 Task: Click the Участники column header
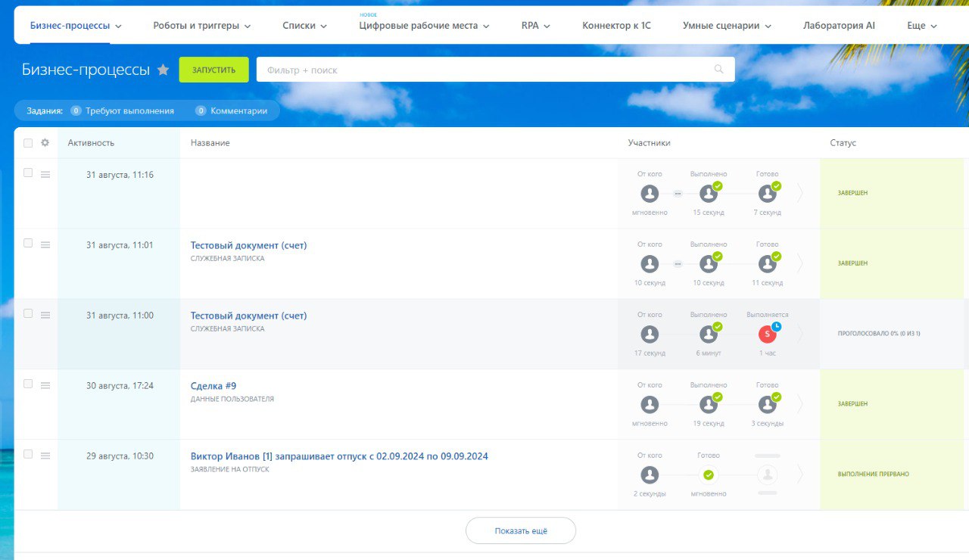649,142
